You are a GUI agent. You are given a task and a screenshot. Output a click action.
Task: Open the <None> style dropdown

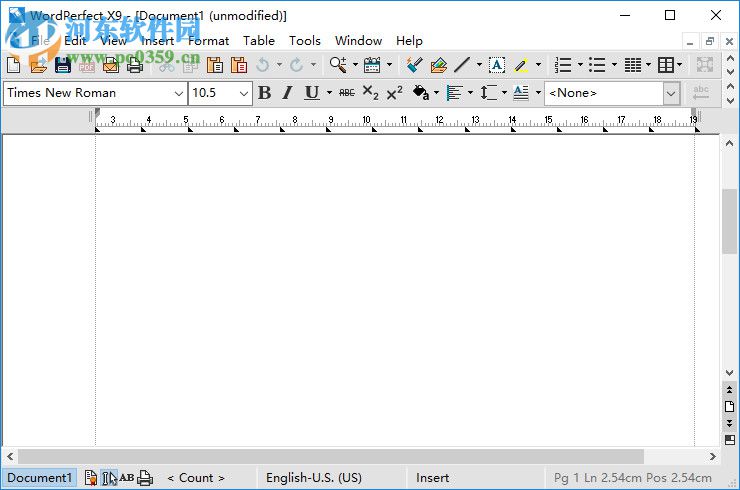coord(671,93)
